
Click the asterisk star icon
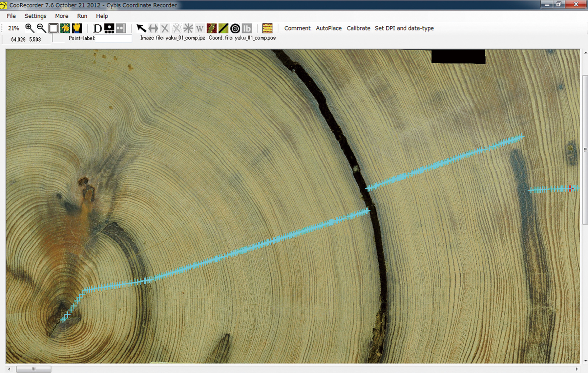tap(188, 28)
